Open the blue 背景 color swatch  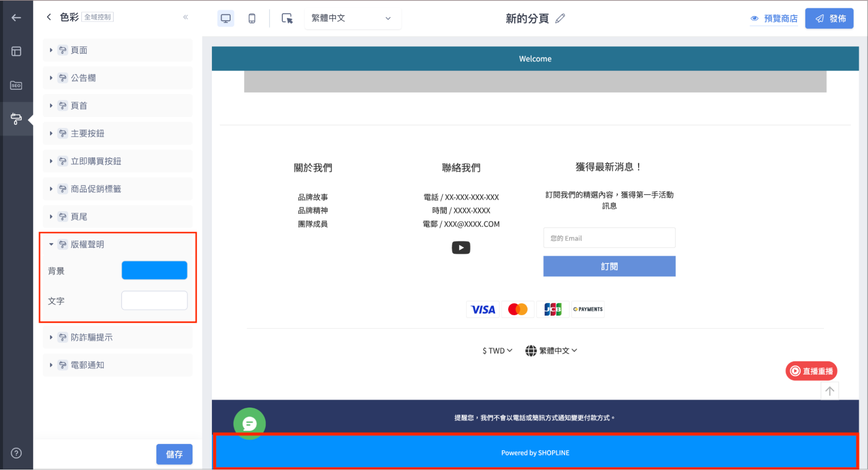(x=154, y=270)
